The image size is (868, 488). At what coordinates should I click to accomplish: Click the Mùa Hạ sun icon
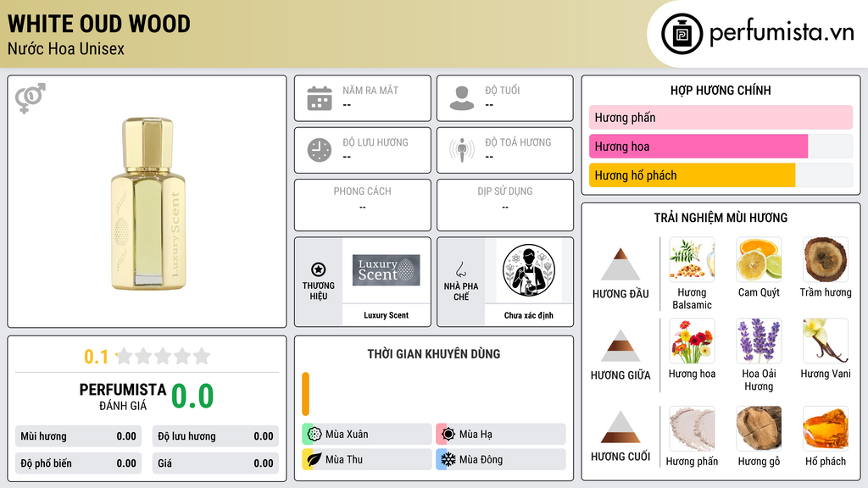click(448, 435)
